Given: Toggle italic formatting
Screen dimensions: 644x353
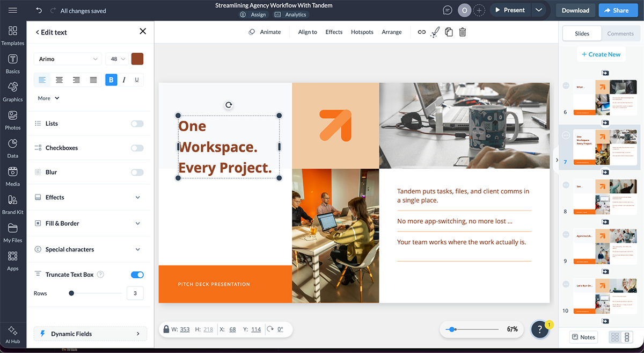Looking at the screenshot, I should [x=124, y=80].
